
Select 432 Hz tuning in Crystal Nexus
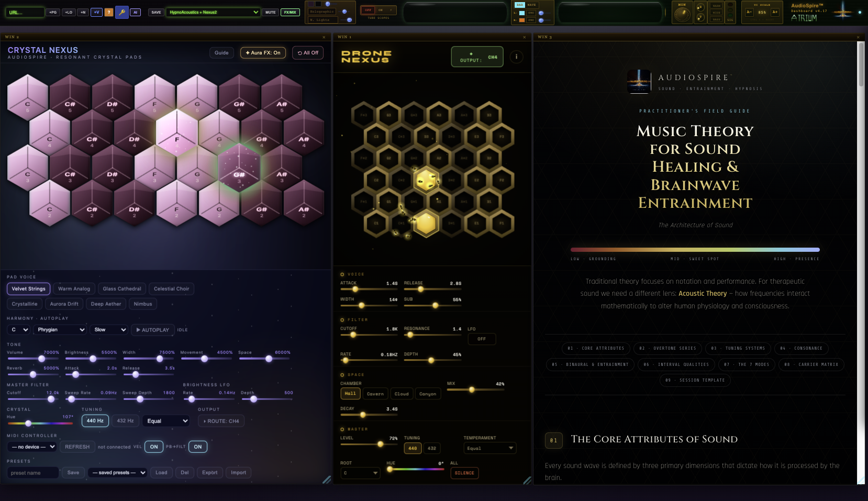pyautogui.click(x=125, y=421)
